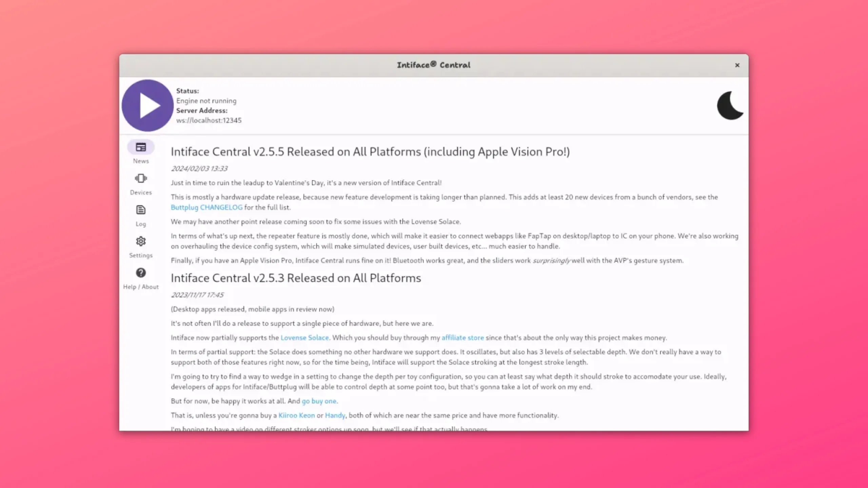868x488 pixels.
Task: Select the Help / About label
Action: (x=141, y=287)
